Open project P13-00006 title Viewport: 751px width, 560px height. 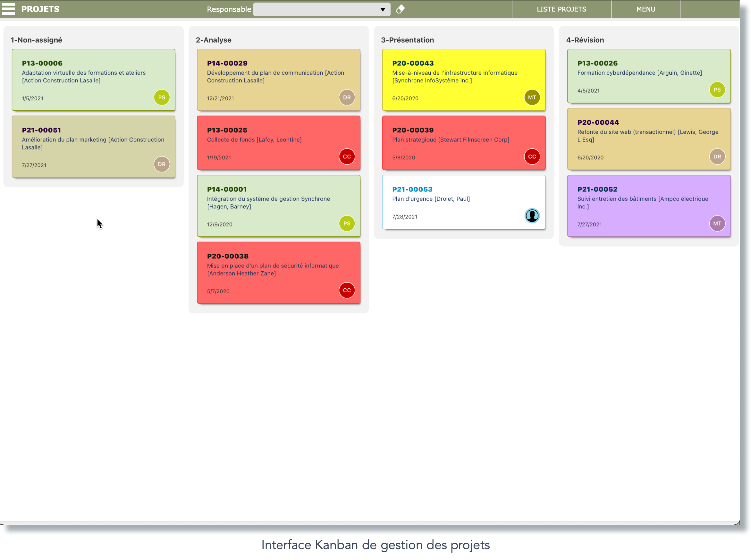pos(42,63)
